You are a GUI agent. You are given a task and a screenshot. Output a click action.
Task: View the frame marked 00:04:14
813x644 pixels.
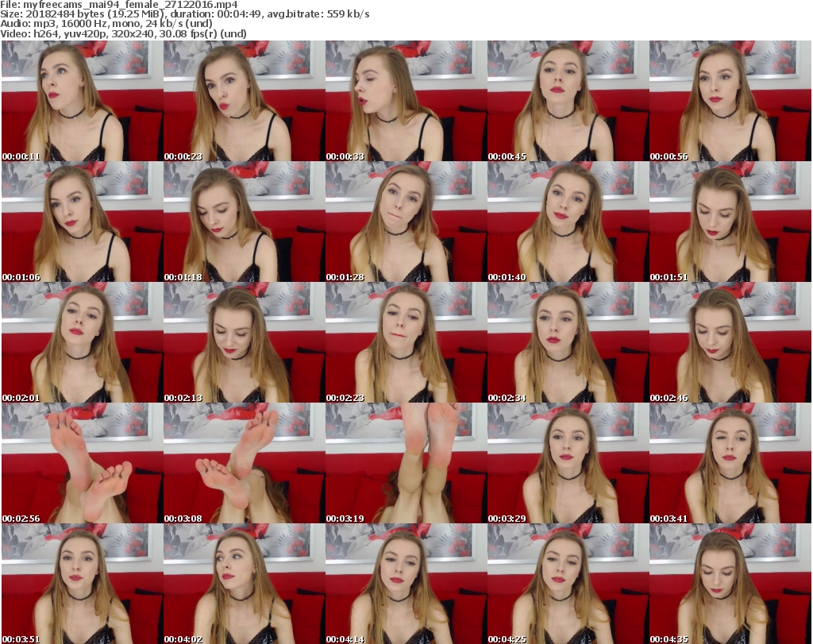[406, 584]
